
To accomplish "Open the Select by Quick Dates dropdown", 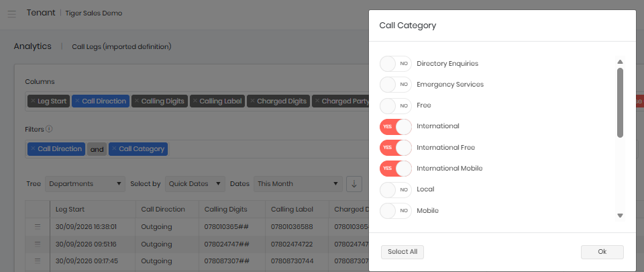I will click(x=195, y=183).
